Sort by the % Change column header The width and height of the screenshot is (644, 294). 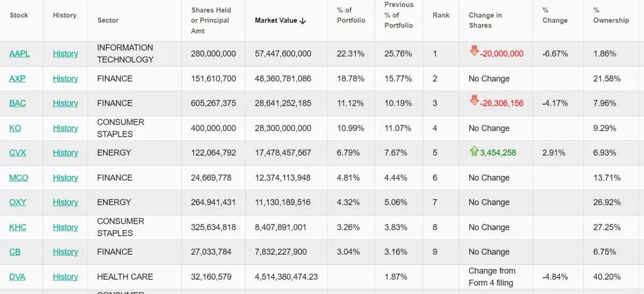point(555,16)
